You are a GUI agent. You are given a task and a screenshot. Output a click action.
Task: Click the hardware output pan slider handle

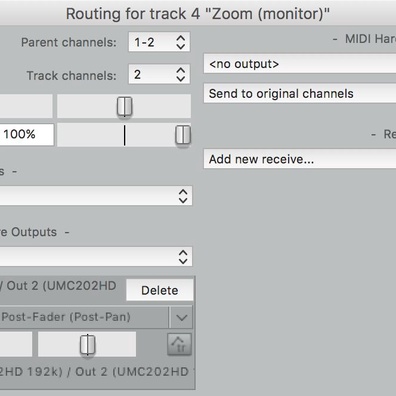[x=88, y=345]
